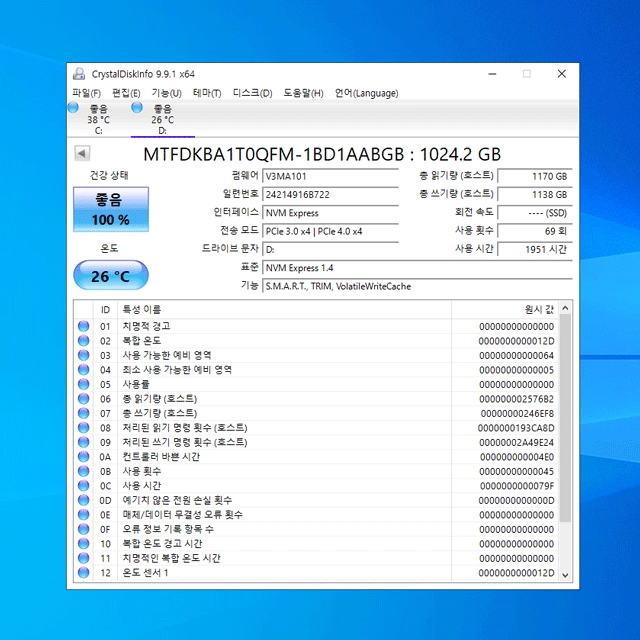Click status icon for row 04 최소 사용 가능한 예비 영역
The image size is (640, 640).
(x=84, y=370)
